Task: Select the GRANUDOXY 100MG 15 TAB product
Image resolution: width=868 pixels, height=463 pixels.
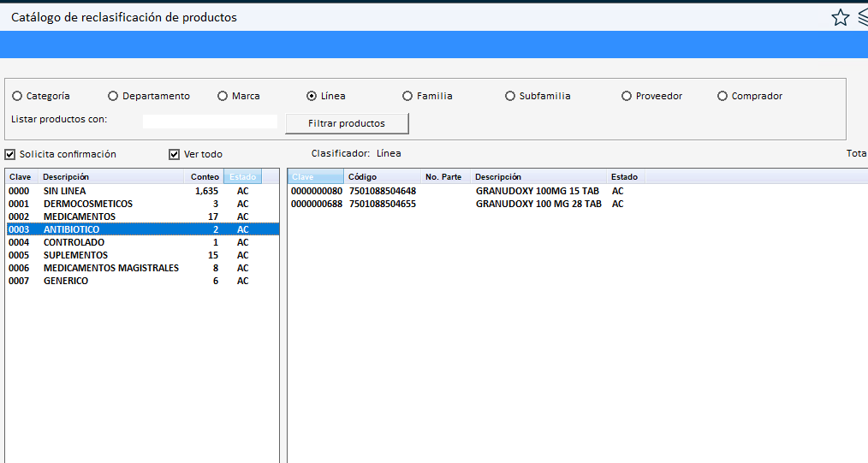Action: [537, 191]
